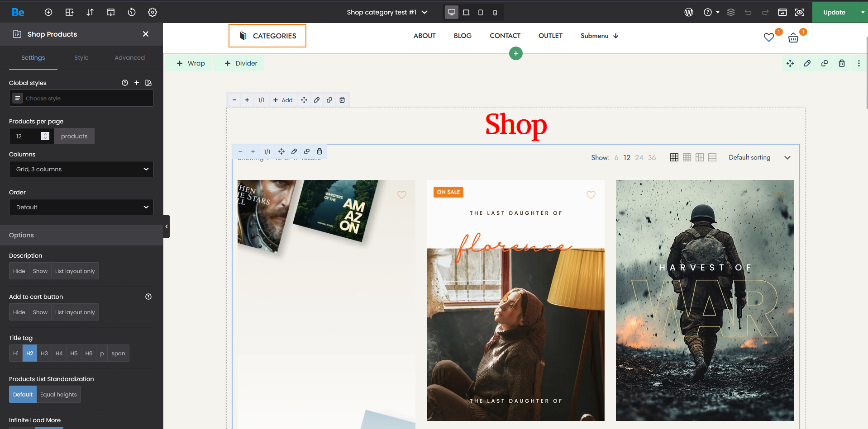Clone the section icon at right
The height and width of the screenshot is (429, 868).
tap(825, 63)
